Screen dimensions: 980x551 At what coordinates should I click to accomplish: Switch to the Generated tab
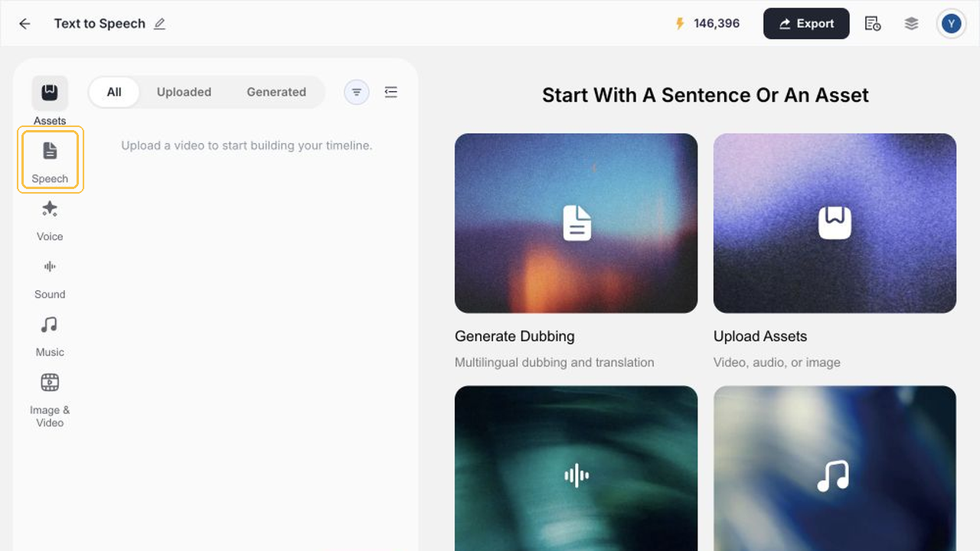(x=276, y=92)
